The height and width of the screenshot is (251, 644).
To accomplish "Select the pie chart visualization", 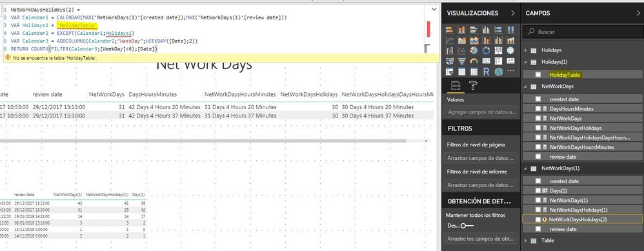I will [474, 50].
